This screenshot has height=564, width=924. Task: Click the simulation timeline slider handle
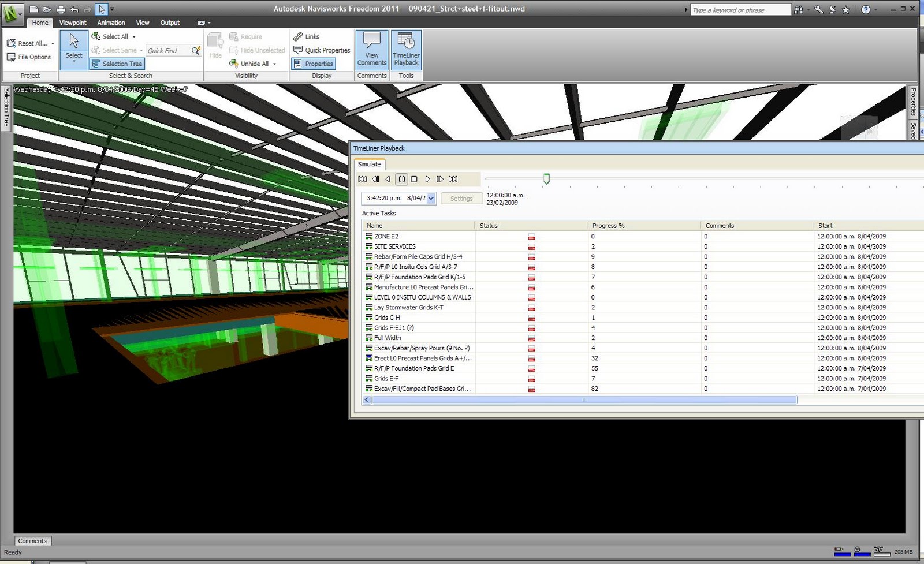(546, 179)
